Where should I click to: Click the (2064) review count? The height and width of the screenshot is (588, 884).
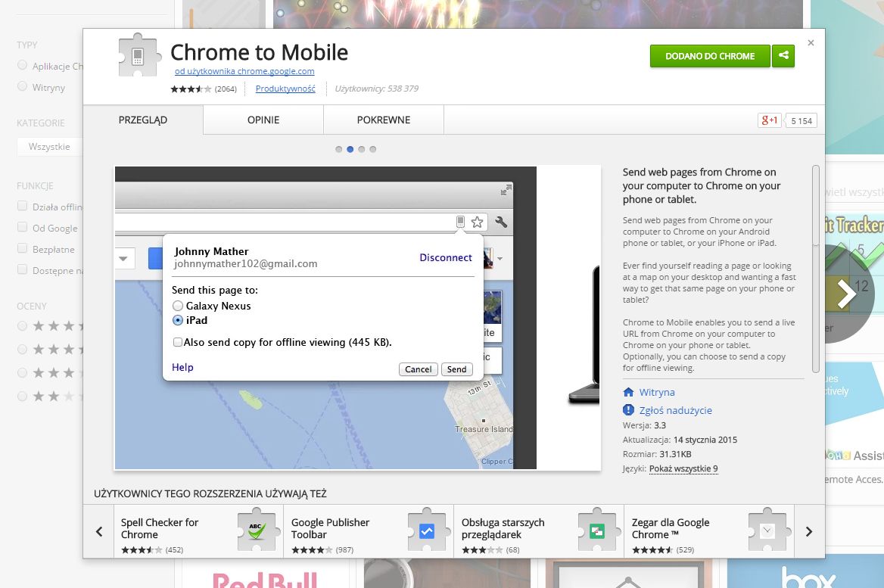(226, 89)
